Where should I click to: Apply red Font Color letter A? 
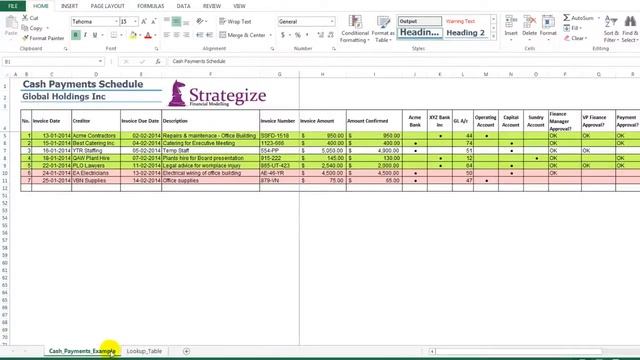coord(148,36)
